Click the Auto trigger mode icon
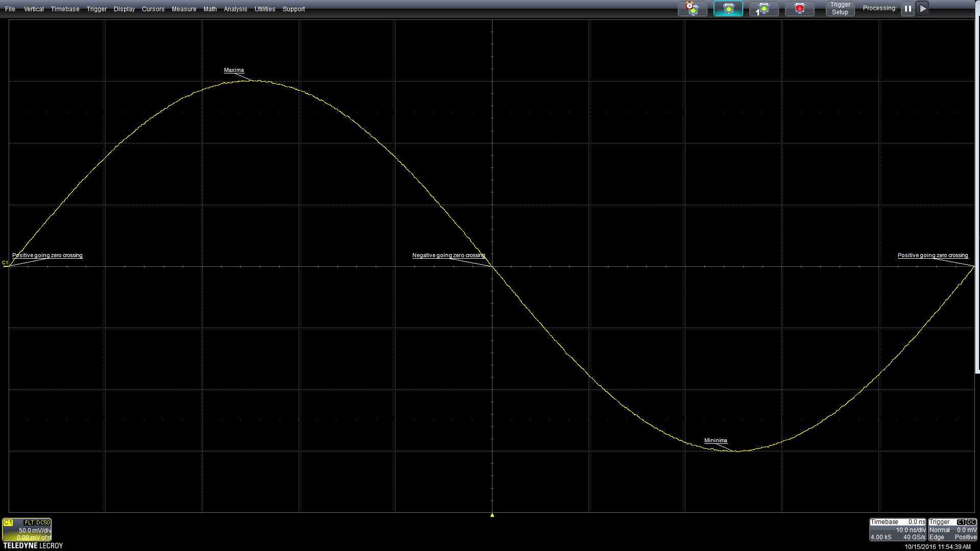Viewport: 980px width, 551px height. (x=692, y=8)
